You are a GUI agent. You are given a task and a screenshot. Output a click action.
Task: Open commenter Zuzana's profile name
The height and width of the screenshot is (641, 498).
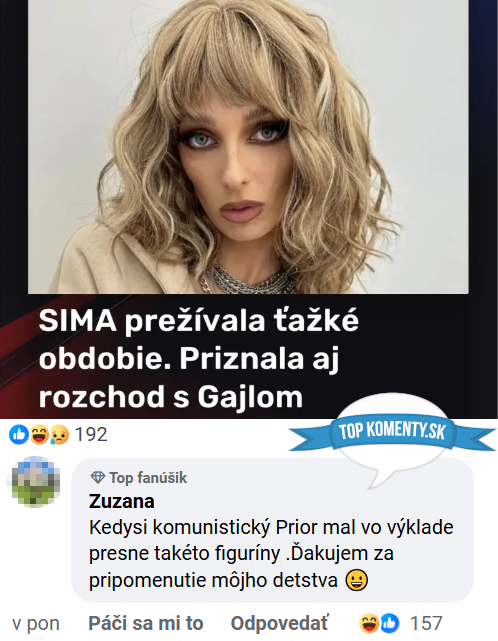click(122, 501)
